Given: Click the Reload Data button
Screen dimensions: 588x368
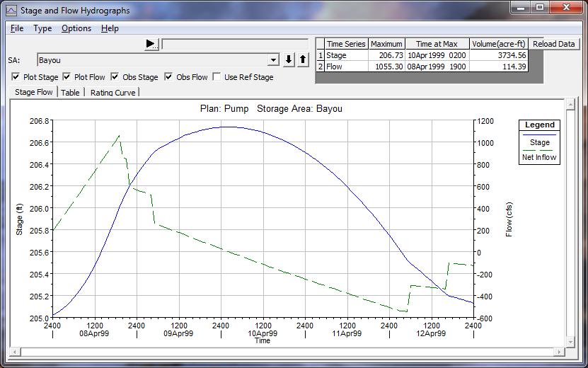Looking at the screenshot, I should click(553, 44).
